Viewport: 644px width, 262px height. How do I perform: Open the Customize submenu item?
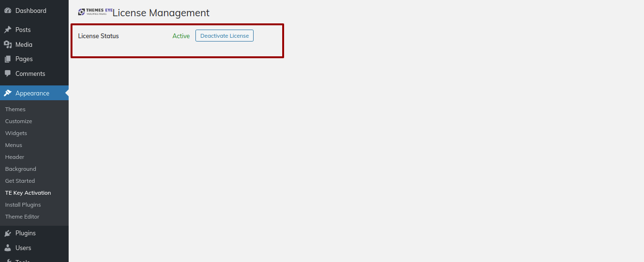pyautogui.click(x=19, y=121)
